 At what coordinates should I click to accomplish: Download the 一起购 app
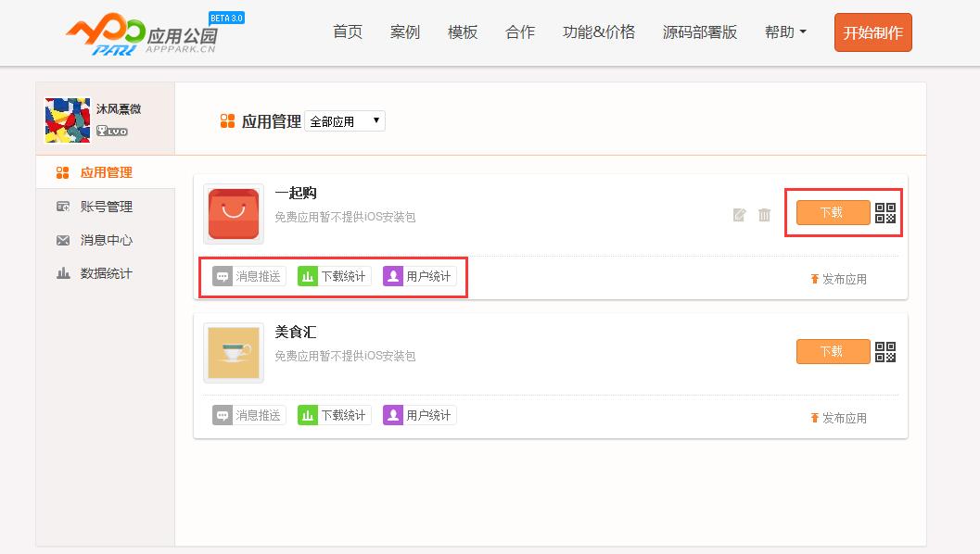pos(833,212)
